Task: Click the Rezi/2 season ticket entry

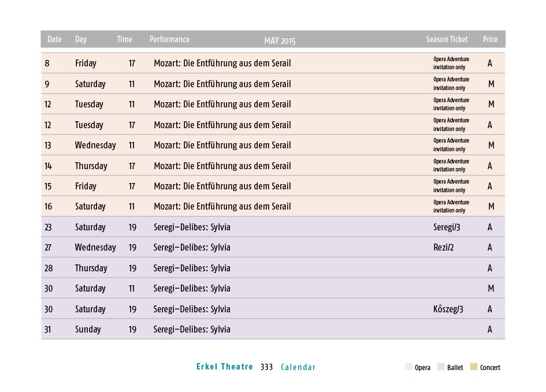Action: pyautogui.click(x=444, y=248)
